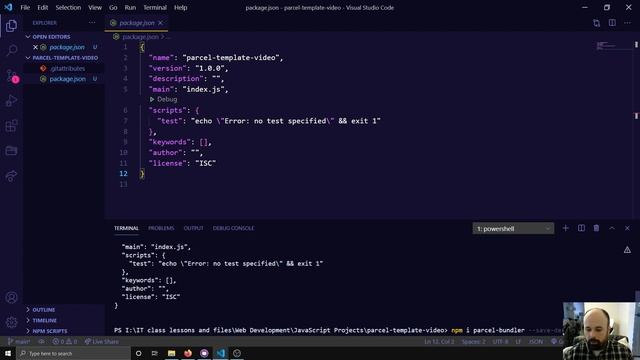Close the package.json editor tab

(160, 23)
